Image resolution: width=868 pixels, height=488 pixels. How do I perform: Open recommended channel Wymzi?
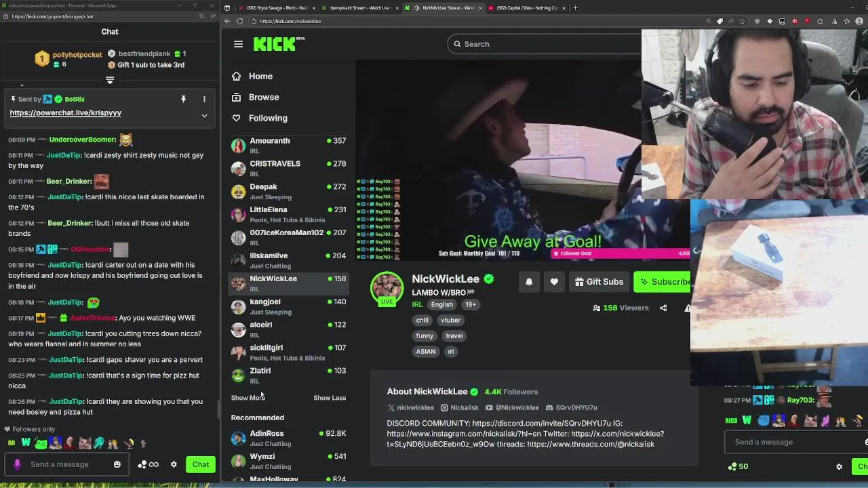[x=288, y=461]
